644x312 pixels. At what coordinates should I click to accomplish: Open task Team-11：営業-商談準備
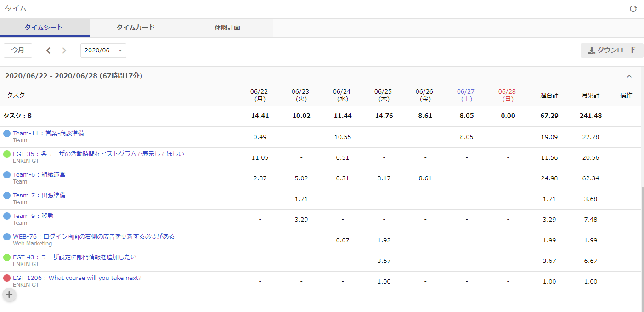tap(48, 133)
